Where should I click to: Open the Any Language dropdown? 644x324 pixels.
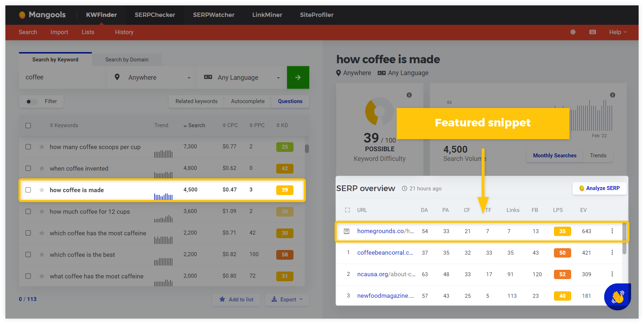tap(242, 77)
